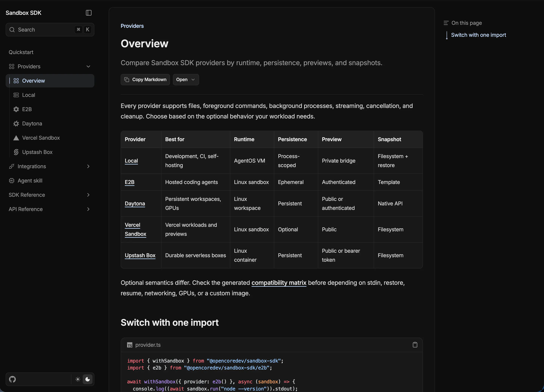
Task: Switch to light theme sun icon
Action: 78,379
